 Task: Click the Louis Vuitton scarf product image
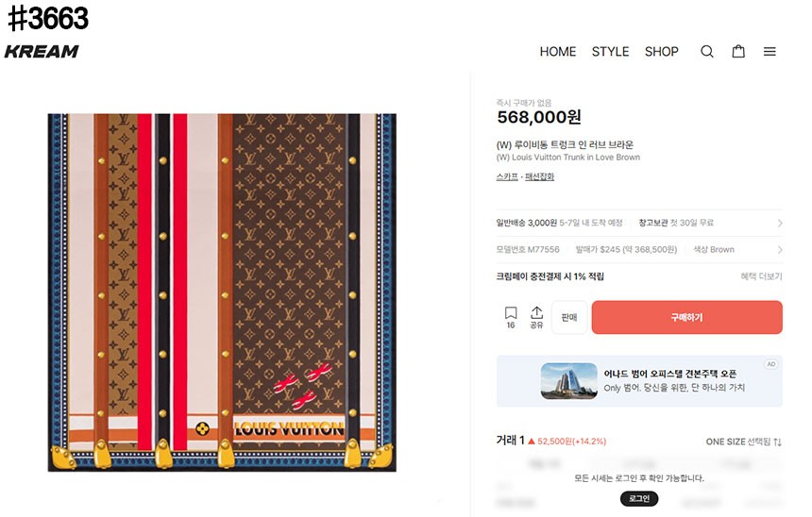click(x=222, y=292)
